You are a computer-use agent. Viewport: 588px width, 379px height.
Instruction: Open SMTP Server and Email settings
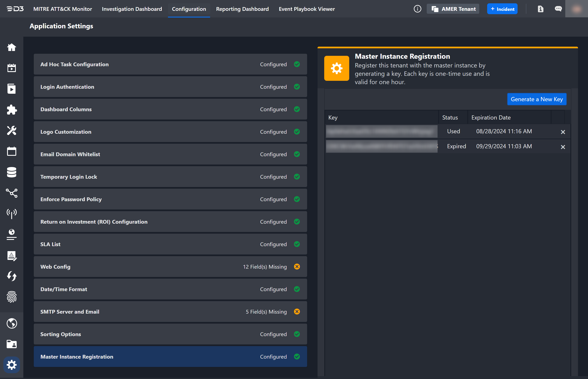click(x=170, y=312)
